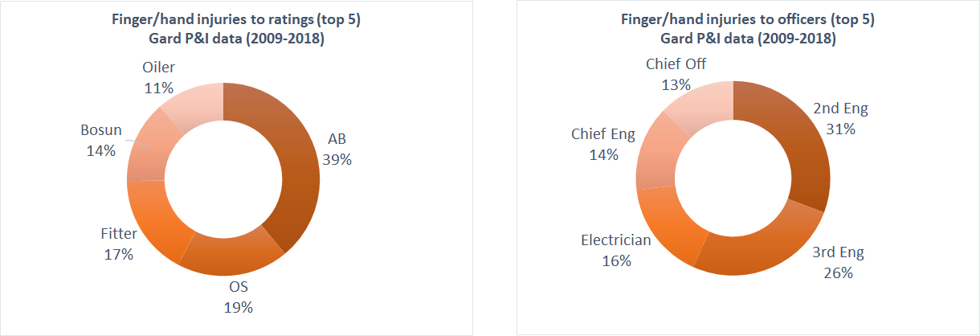
Task: Select the "Bosun 14%" data label
Action: pos(100,140)
